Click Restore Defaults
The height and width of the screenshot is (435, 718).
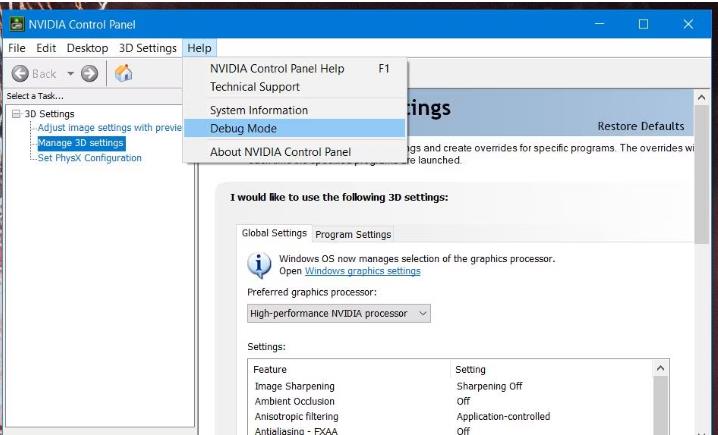[641, 126]
